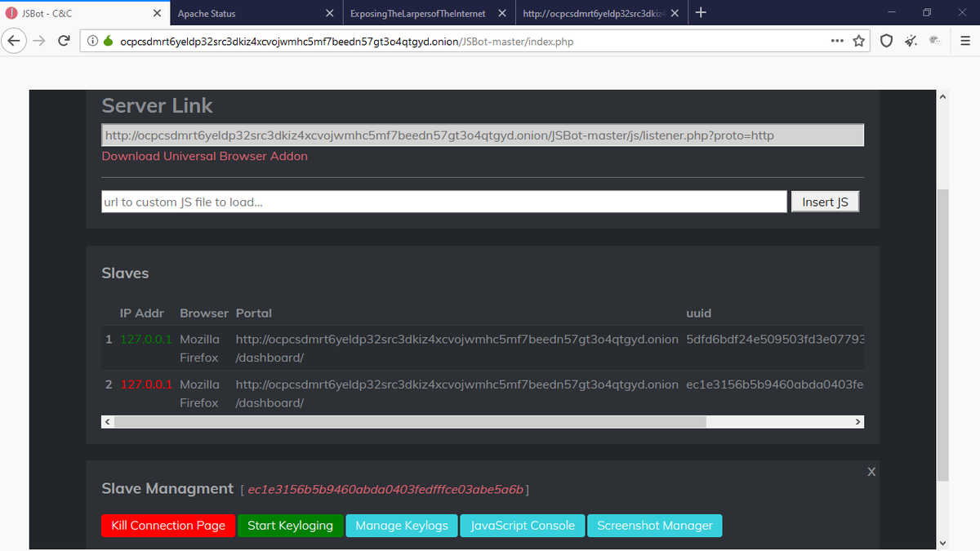Click the browser forward arrow

point(38,41)
